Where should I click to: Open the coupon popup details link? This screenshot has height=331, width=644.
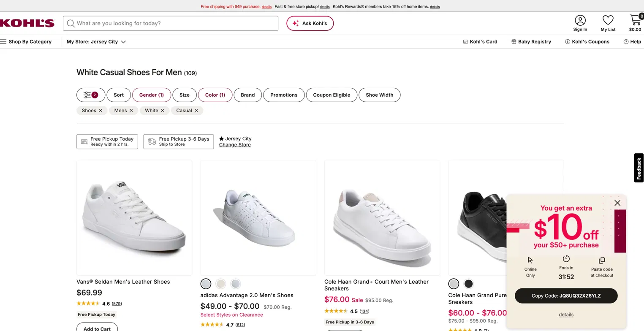(x=566, y=315)
